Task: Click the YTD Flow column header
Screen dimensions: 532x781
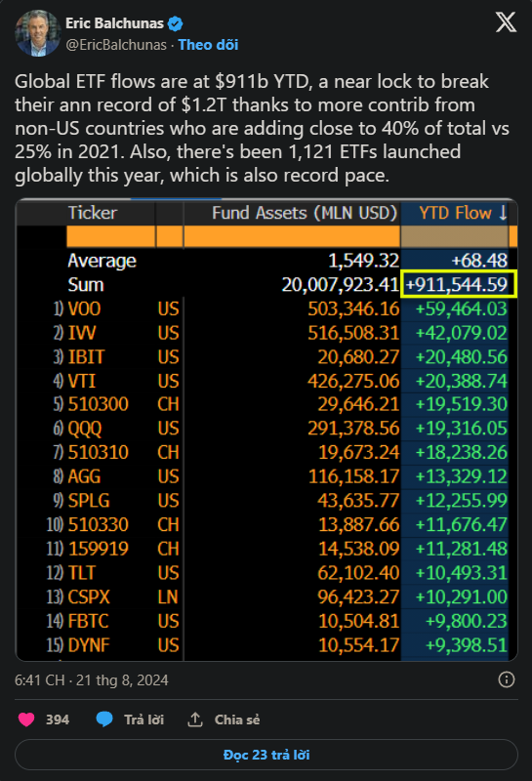Action: pyautogui.click(x=455, y=213)
